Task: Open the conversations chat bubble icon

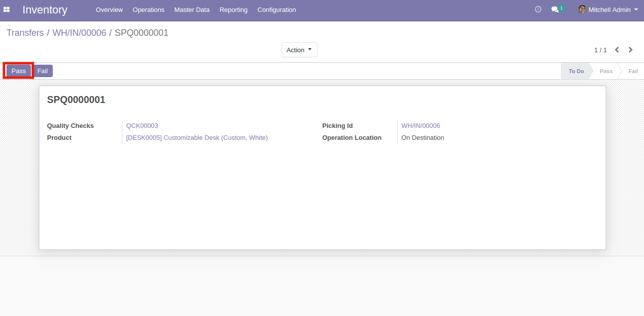Action: point(555,9)
